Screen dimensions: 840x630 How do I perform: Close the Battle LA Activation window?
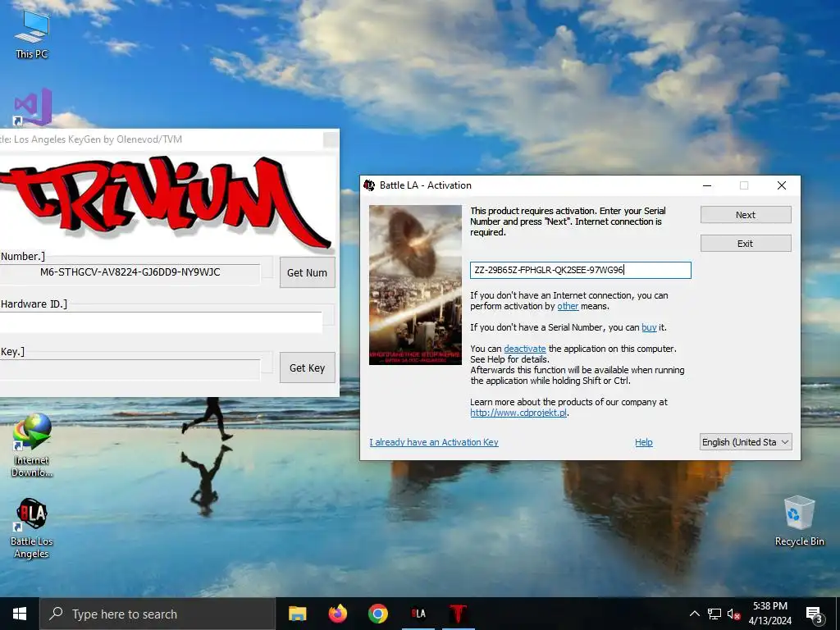coord(782,185)
